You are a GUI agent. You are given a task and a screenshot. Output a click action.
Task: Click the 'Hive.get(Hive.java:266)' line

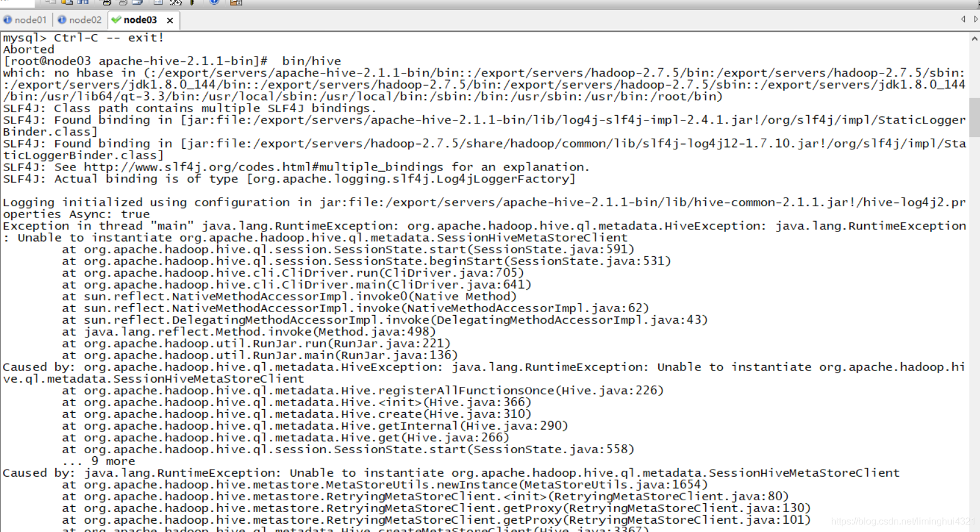point(285,437)
